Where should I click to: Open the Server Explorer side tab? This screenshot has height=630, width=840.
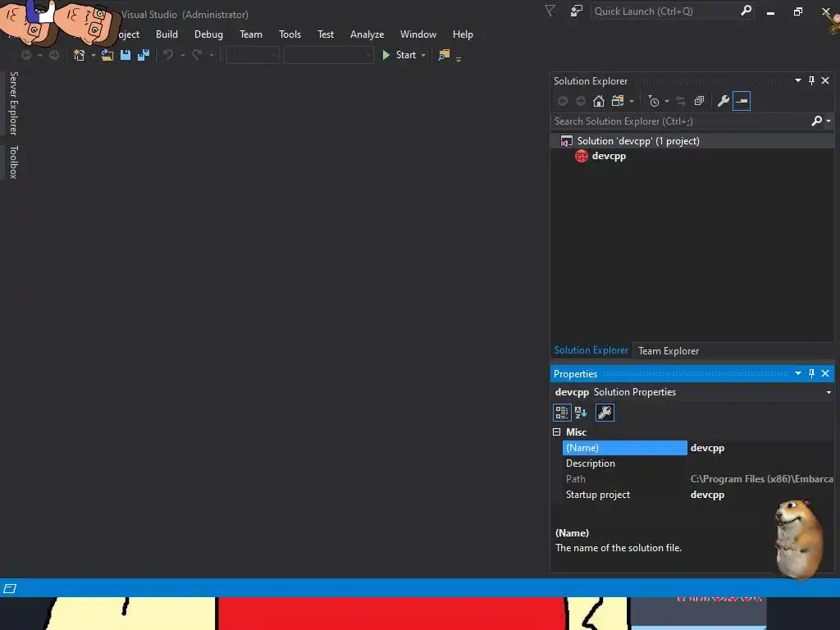(x=14, y=103)
